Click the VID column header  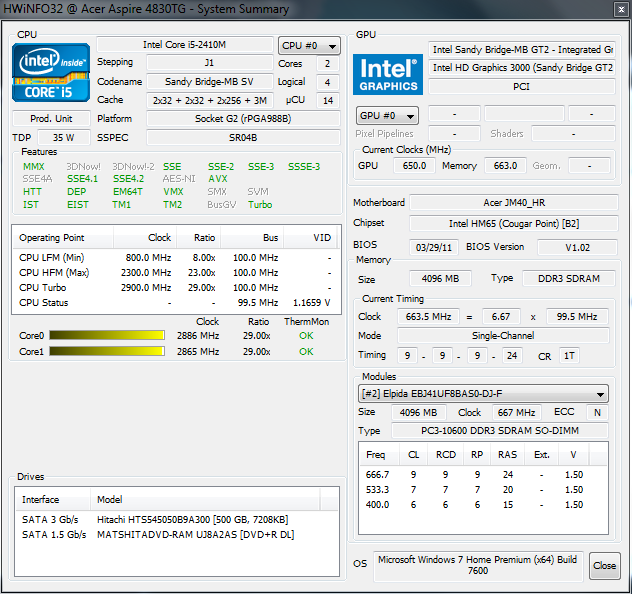pyautogui.click(x=312, y=238)
